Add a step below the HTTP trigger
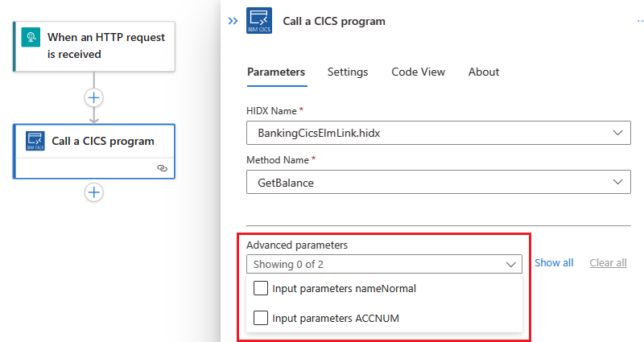 pos(94,97)
